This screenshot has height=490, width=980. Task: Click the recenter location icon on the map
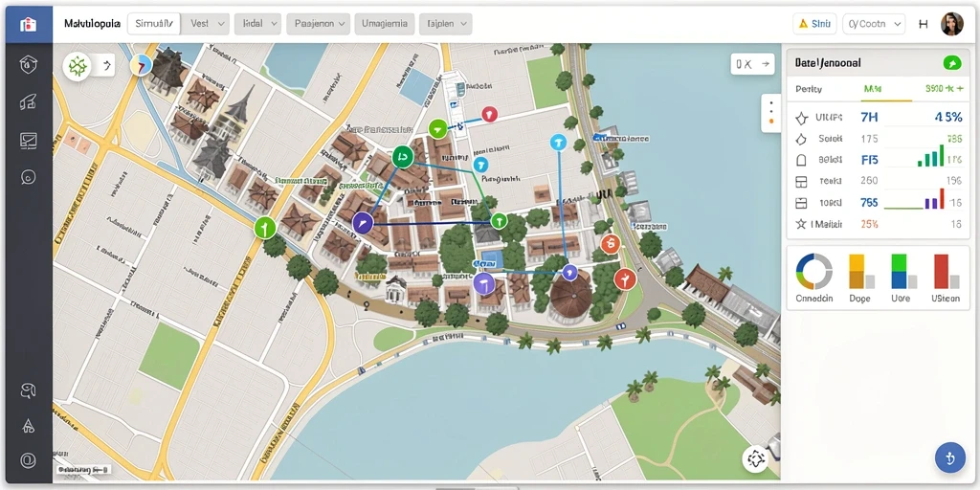pos(755,459)
